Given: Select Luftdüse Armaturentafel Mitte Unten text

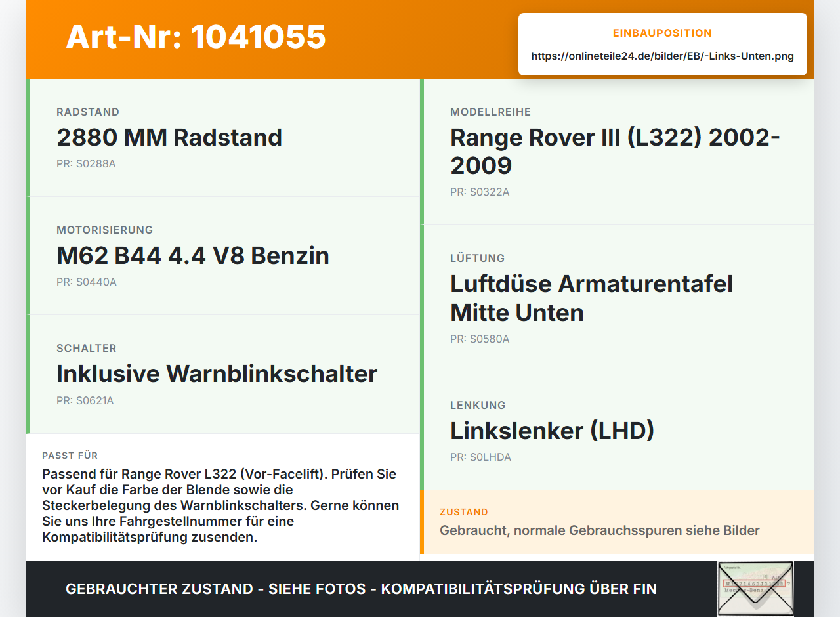Looking at the screenshot, I should 591,299.
